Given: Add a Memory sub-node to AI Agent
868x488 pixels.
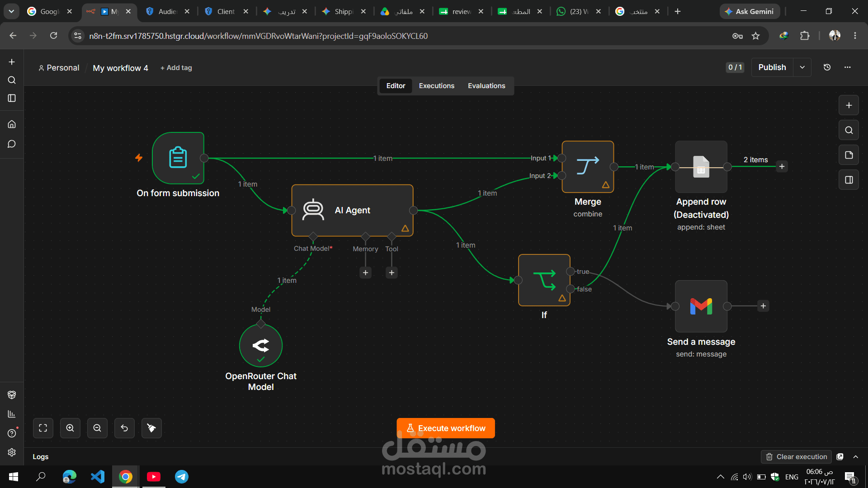Looking at the screenshot, I should [365, 272].
